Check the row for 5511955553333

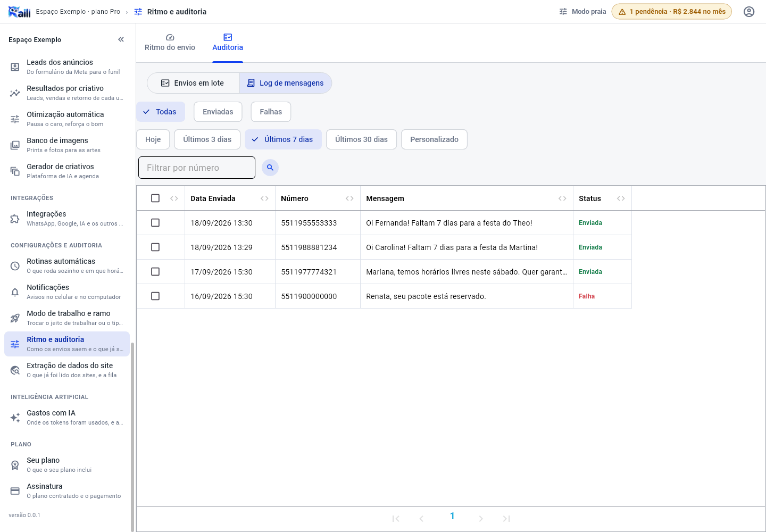[x=155, y=223]
